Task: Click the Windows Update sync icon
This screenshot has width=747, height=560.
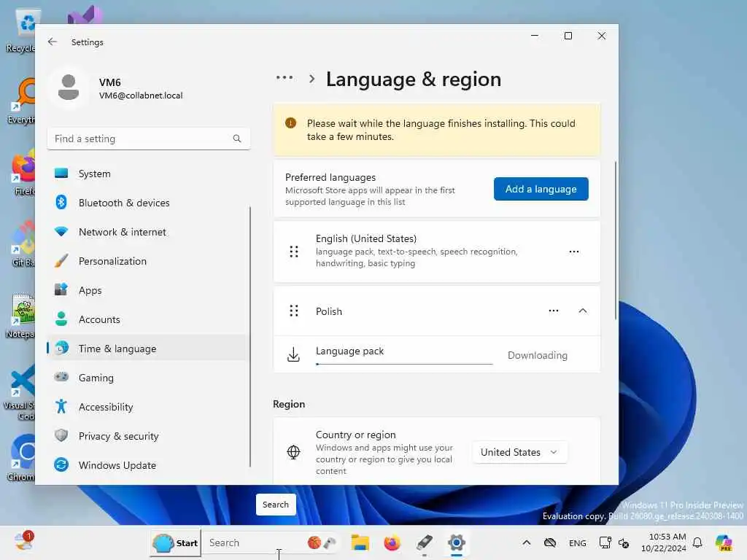Action: pyautogui.click(x=61, y=464)
